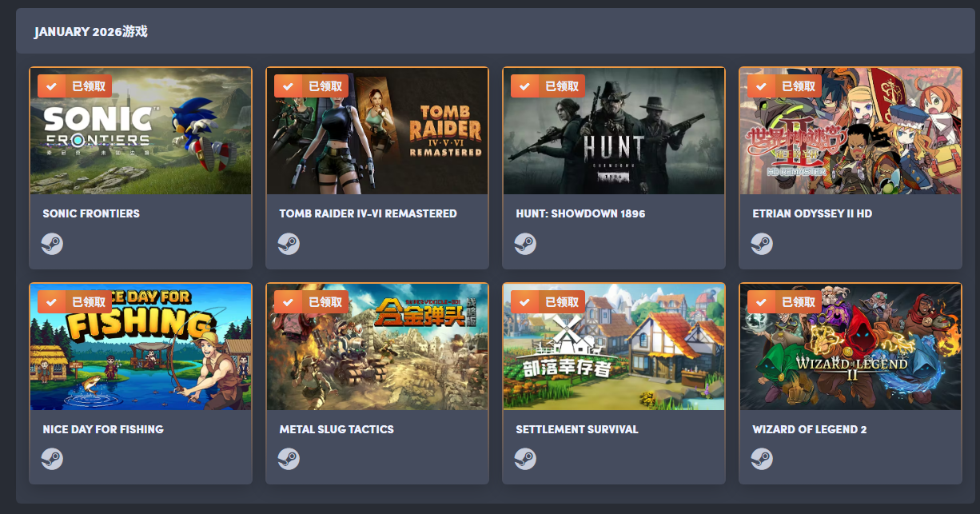Screen dimensions: 980x514
Task: Click the claimed badge on Hunt: Showdown 1896
Action: 548,86
